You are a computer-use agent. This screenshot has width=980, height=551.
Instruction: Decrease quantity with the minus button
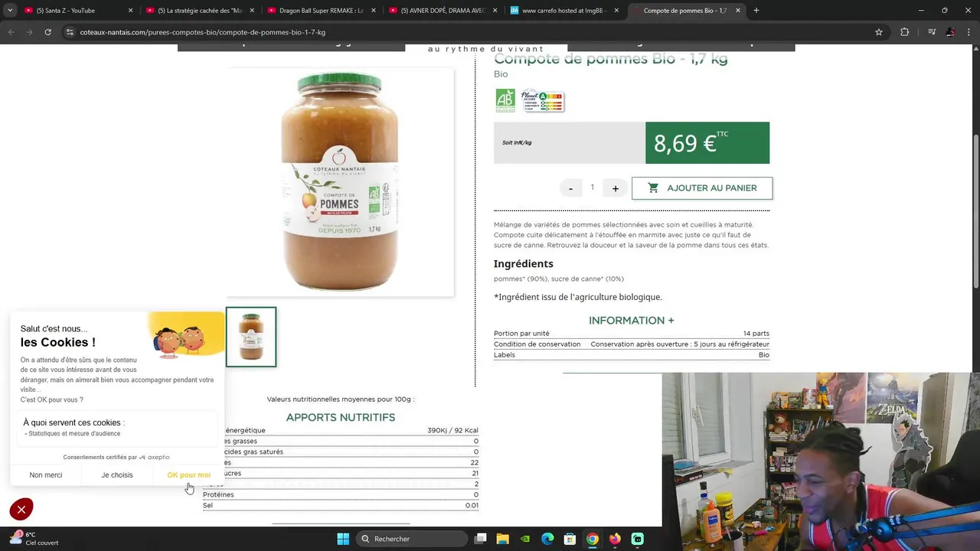(570, 188)
